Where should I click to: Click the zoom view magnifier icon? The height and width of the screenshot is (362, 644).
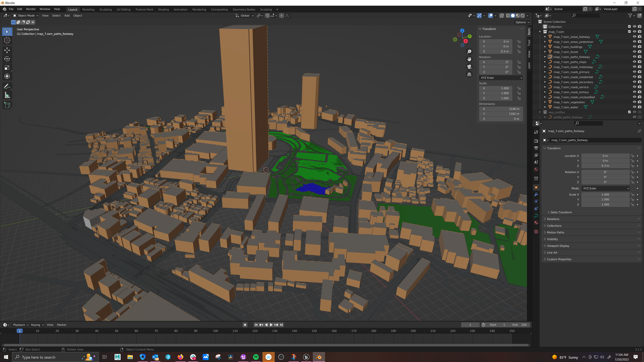pos(469,52)
